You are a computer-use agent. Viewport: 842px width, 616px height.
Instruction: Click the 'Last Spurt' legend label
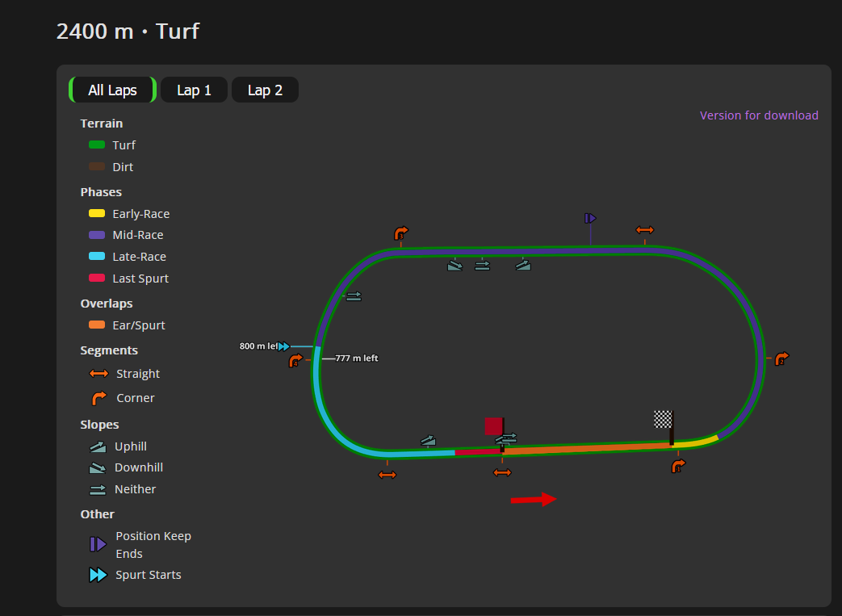pyautogui.click(x=140, y=279)
